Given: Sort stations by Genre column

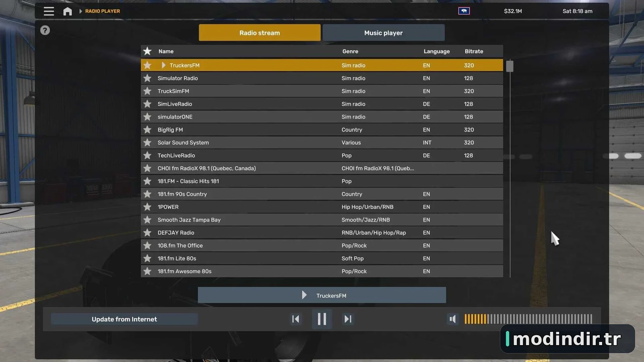Looking at the screenshot, I should [350, 51].
